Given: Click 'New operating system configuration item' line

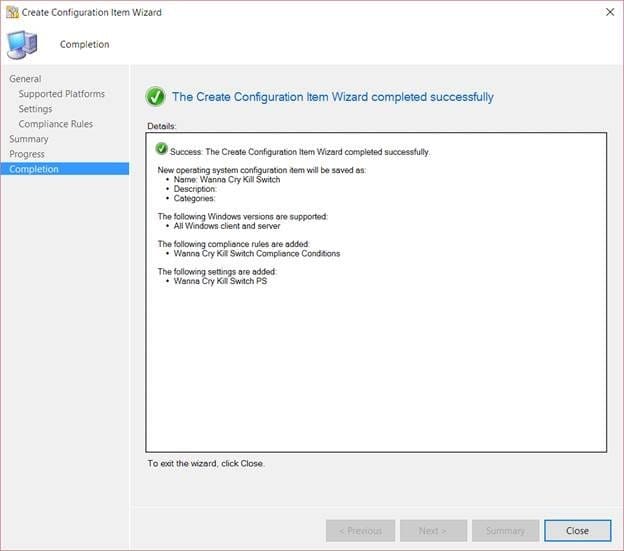Looking at the screenshot, I should point(262,170).
